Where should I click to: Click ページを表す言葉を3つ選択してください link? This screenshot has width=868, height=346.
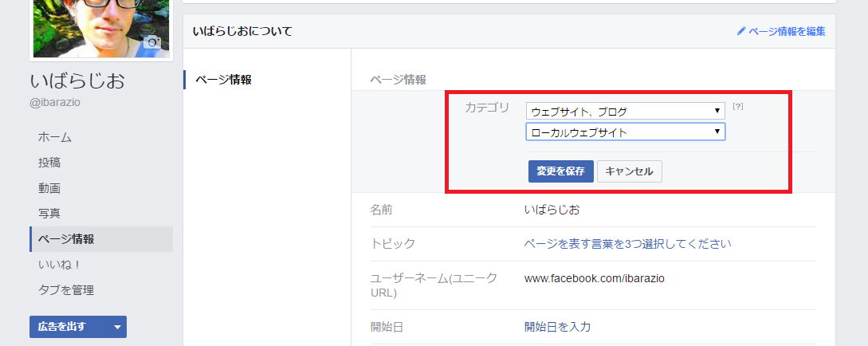pyautogui.click(x=628, y=244)
